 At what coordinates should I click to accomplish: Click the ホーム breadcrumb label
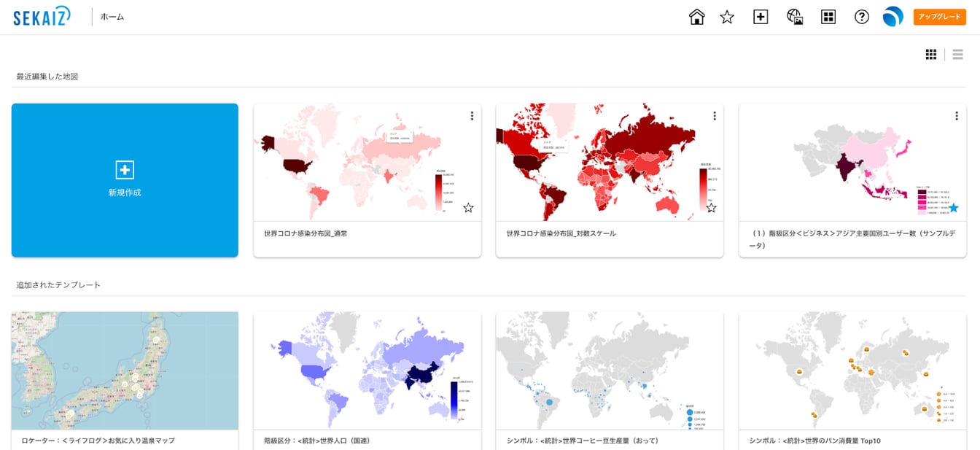(x=112, y=17)
